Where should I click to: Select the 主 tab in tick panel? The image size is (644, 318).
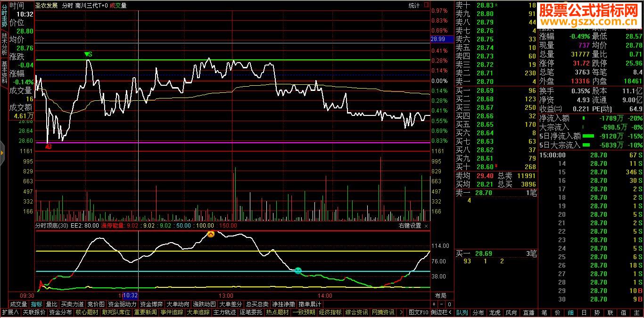click(x=636, y=312)
